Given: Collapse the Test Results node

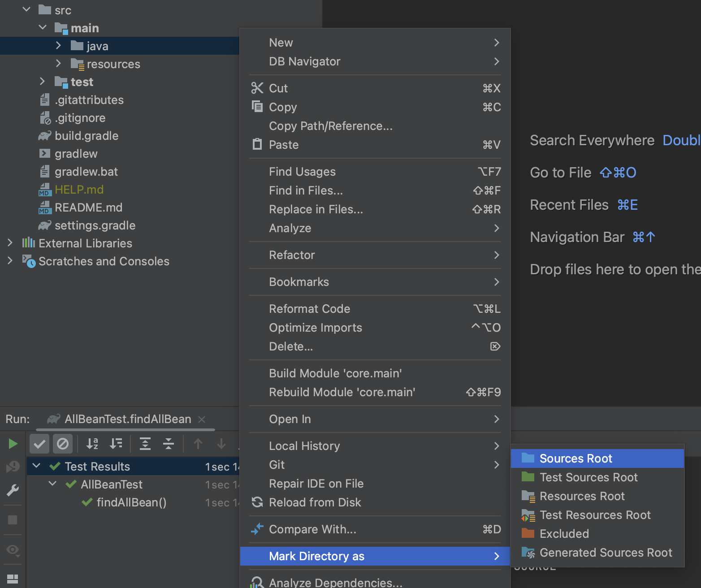Looking at the screenshot, I should click(36, 466).
